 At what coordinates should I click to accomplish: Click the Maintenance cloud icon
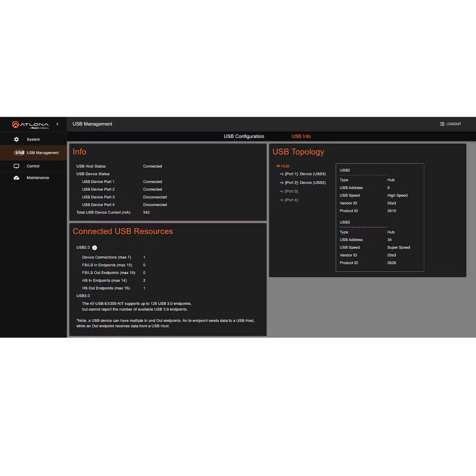16,178
